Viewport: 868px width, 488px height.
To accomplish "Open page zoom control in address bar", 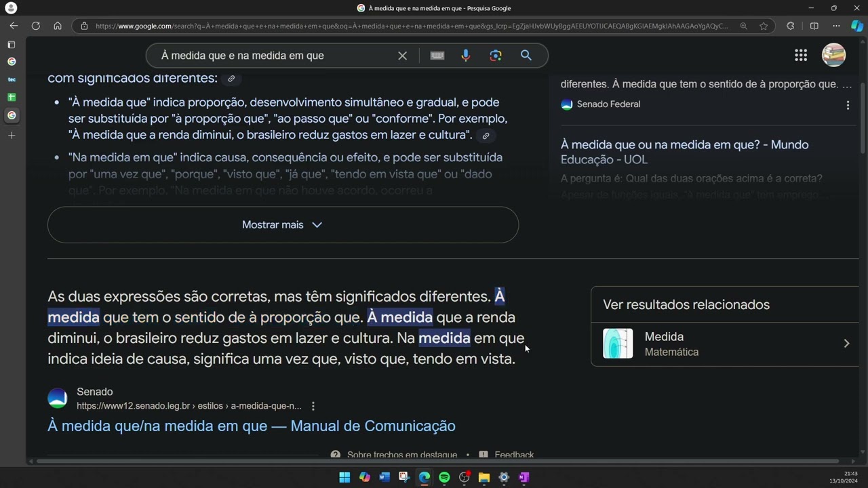I will (744, 26).
